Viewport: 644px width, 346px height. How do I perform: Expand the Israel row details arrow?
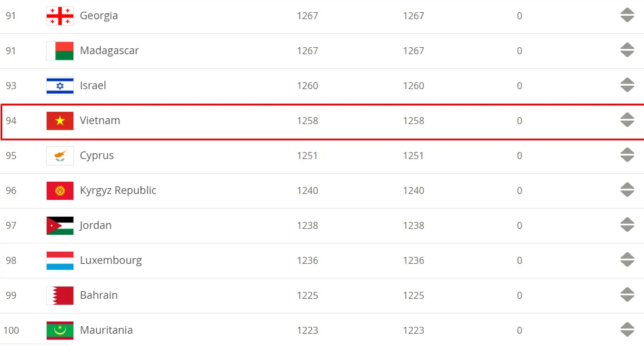coord(627,85)
